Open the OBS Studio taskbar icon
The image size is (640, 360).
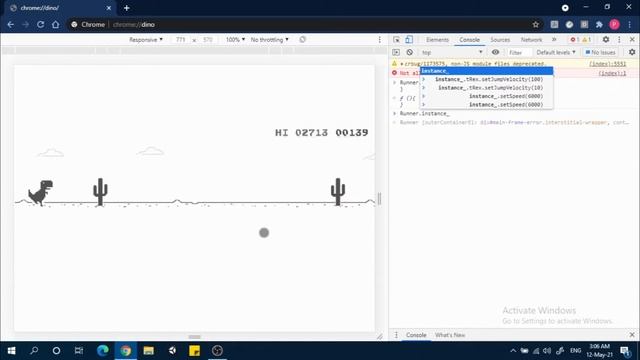(218, 351)
